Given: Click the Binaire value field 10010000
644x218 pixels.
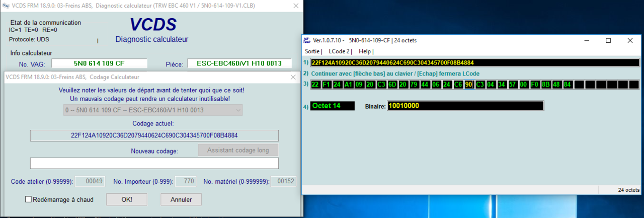Looking at the screenshot, I should click(465, 106).
